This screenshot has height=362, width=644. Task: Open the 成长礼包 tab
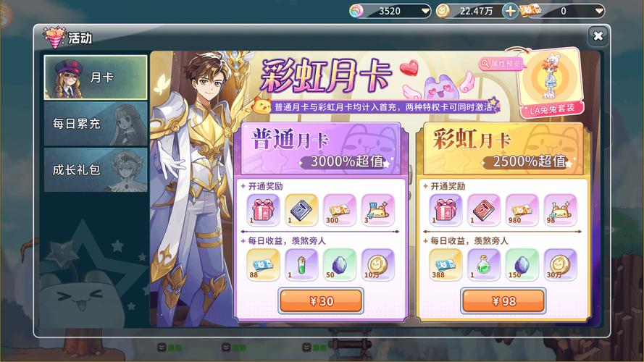point(96,169)
